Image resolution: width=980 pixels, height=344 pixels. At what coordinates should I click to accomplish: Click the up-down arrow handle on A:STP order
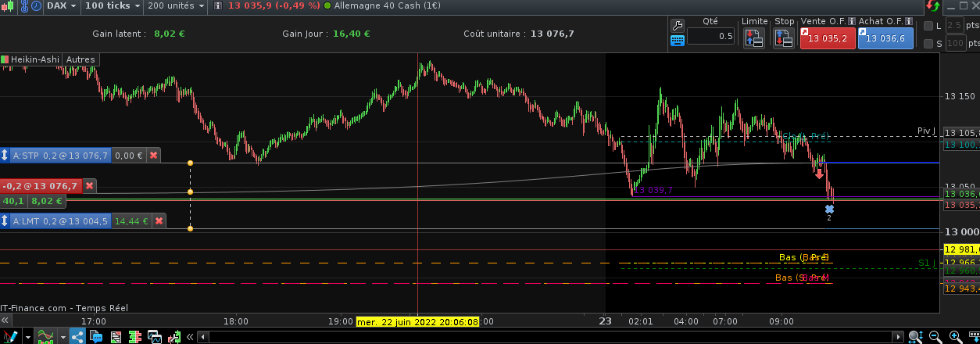tap(5, 156)
